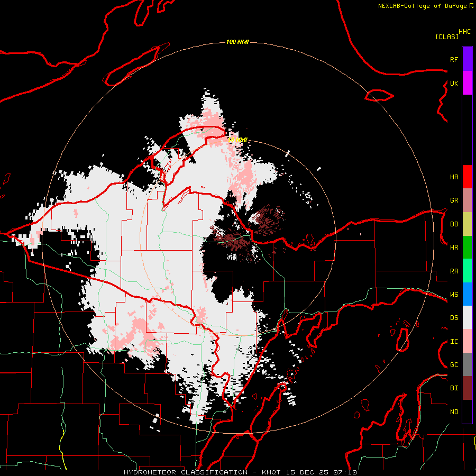Click the WS legend label
476x476 pixels.
coord(454,295)
